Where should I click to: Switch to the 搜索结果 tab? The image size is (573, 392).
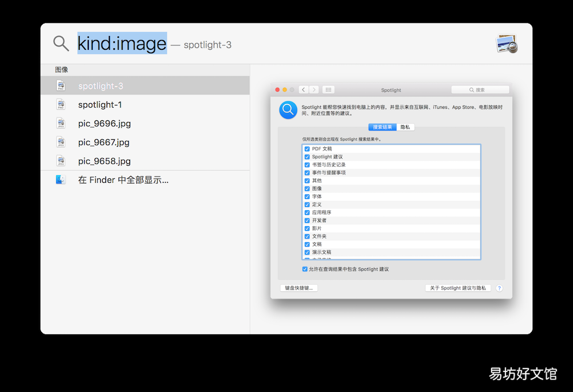coord(382,127)
